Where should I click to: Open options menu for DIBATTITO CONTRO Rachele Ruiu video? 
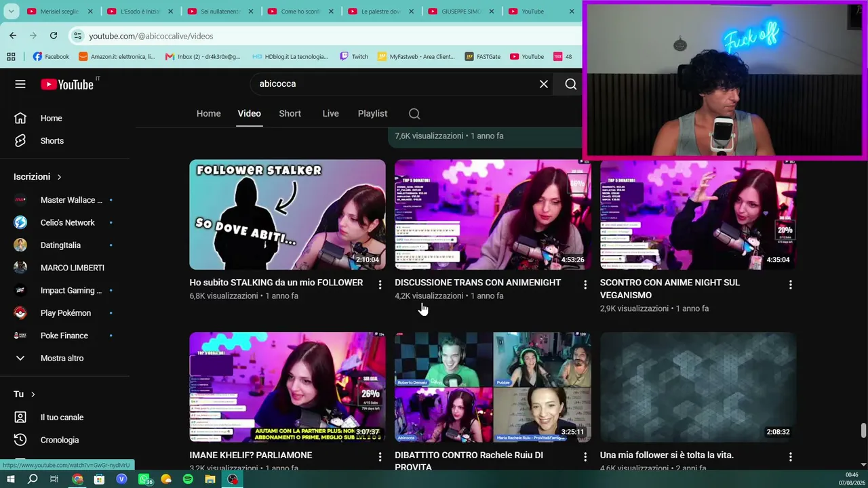[585, 457]
